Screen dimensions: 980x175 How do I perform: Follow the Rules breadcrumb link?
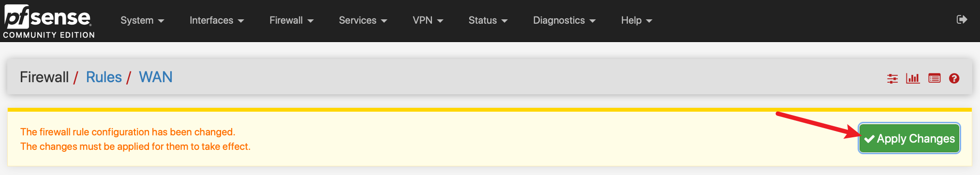104,77
